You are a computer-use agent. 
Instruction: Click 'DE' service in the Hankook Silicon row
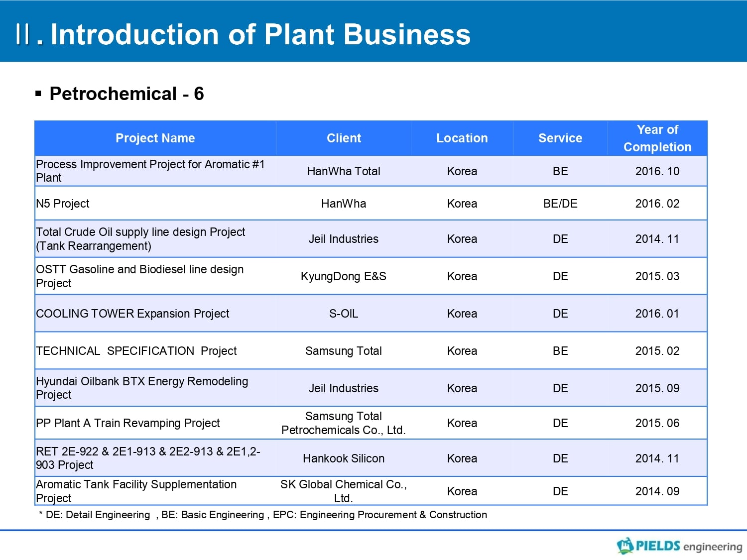(560, 458)
